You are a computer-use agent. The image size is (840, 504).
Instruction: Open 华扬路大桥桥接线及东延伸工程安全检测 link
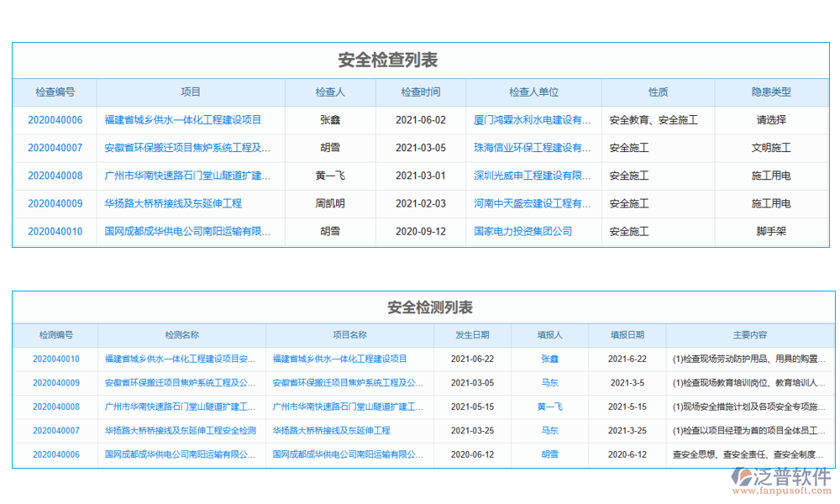click(181, 430)
